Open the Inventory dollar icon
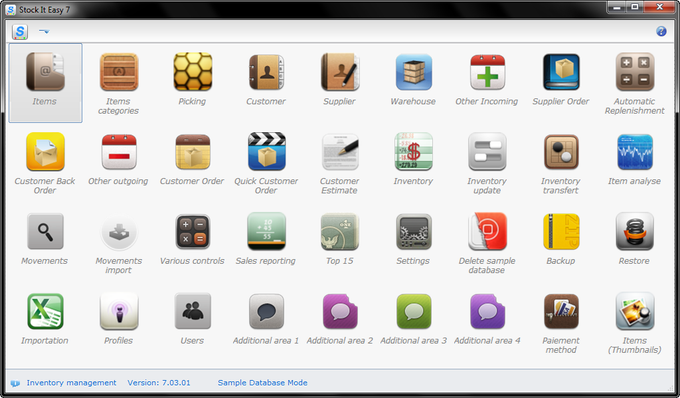680x398 pixels. point(414,152)
